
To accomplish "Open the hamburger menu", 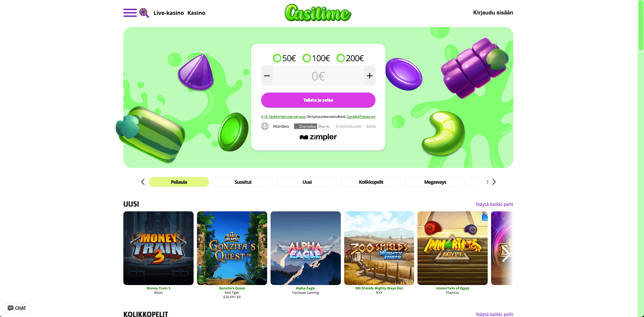I will (x=130, y=13).
